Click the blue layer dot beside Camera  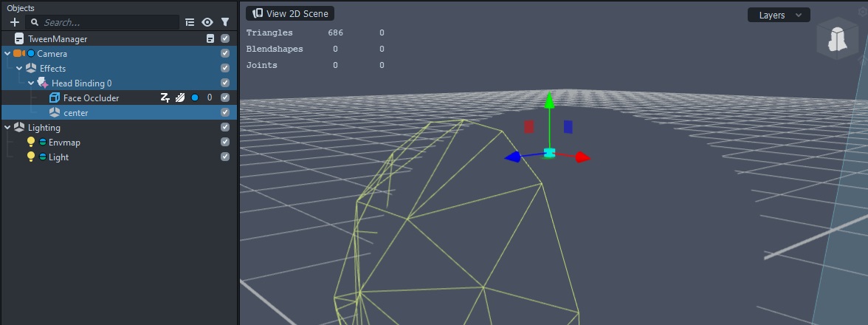pyautogui.click(x=31, y=54)
